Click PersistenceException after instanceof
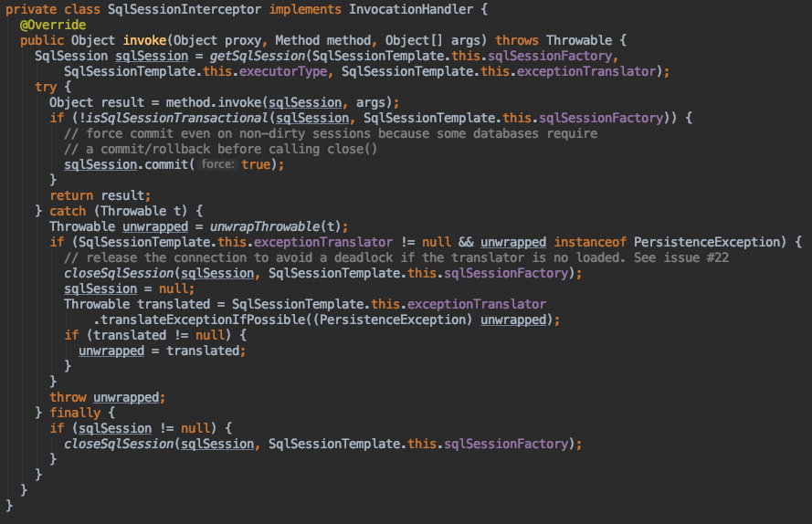This screenshot has height=524, width=812. click(x=707, y=242)
